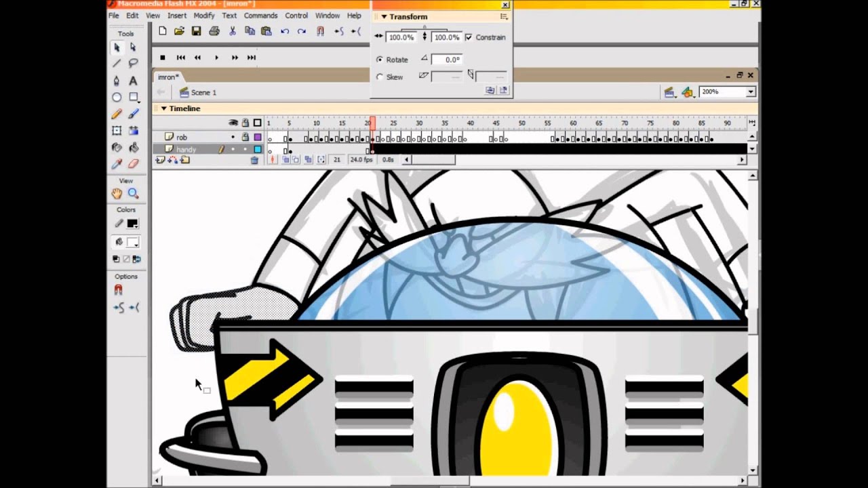The height and width of the screenshot is (488, 868).
Task: Toggle lock on the rob layer
Action: [245, 138]
